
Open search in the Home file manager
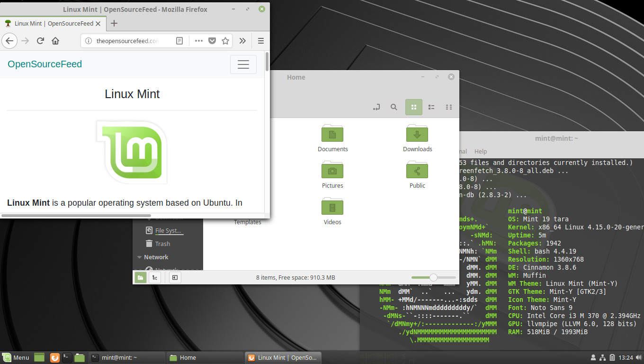coord(394,107)
